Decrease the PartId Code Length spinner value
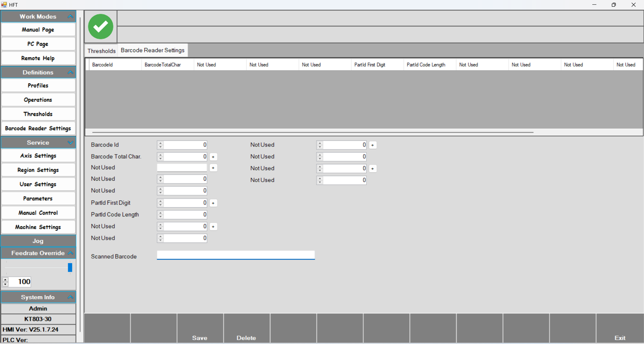The image size is (644, 344). [x=160, y=216]
